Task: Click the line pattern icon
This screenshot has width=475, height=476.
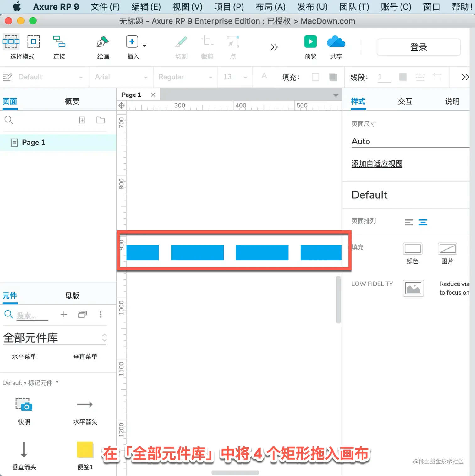Action: [420, 77]
